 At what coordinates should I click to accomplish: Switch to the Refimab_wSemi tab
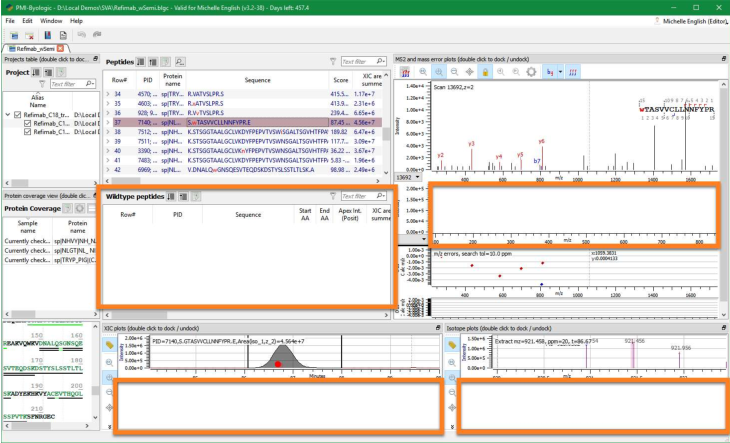pos(35,48)
